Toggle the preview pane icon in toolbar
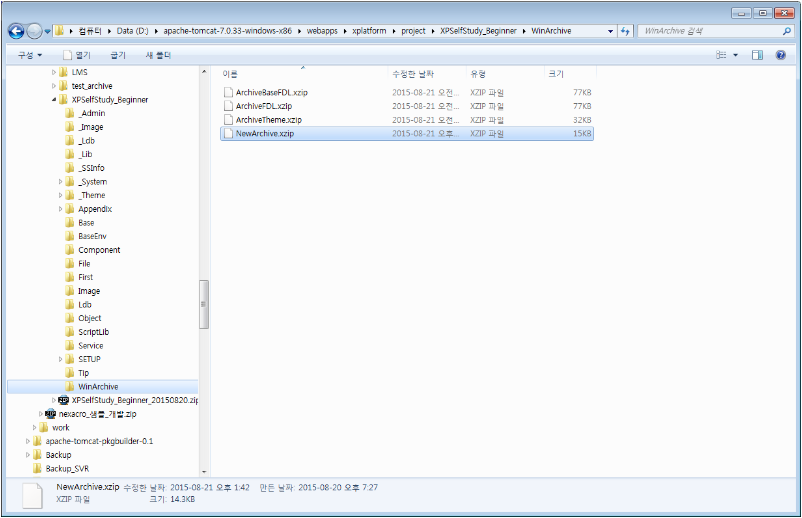 (x=757, y=55)
